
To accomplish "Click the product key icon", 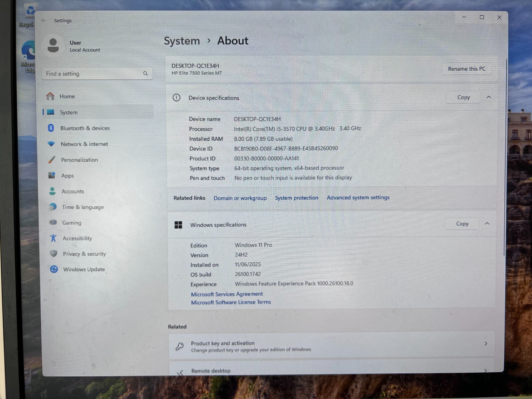I will (x=180, y=346).
